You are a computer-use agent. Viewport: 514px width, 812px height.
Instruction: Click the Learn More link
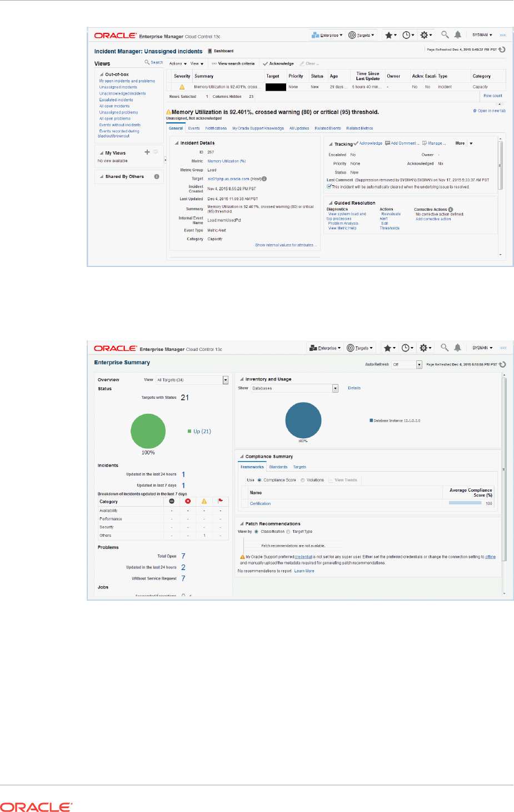click(x=304, y=571)
